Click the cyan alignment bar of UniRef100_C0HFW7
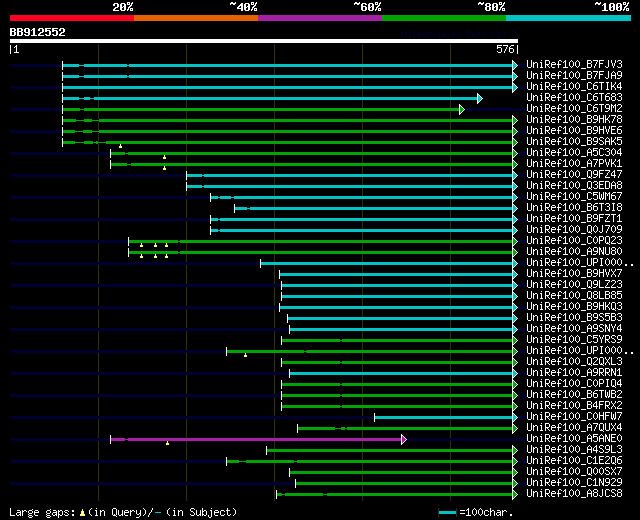 click(444, 418)
